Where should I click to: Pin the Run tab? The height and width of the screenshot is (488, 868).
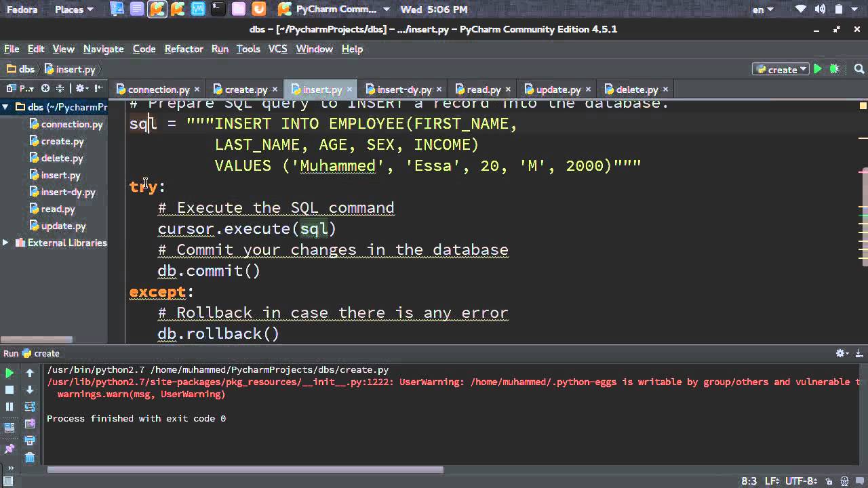point(9,449)
